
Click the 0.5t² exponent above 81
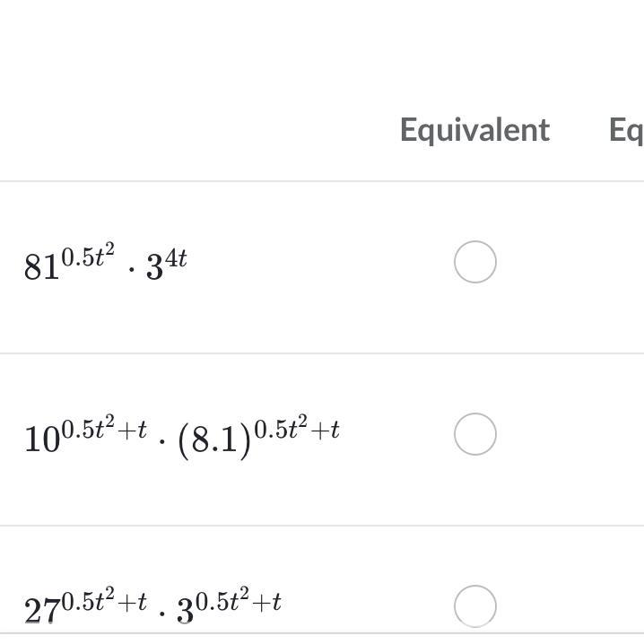pyautogui.click(x=88, y=255)
